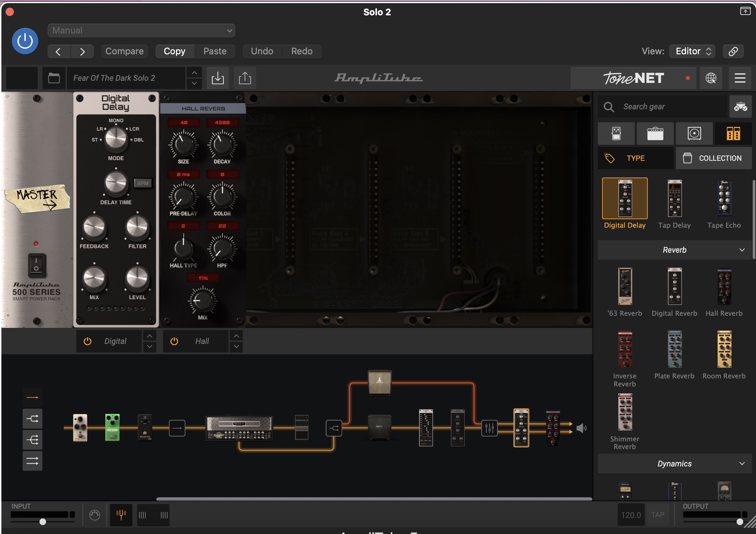Select the Inverse Reverb gear item

625,359
